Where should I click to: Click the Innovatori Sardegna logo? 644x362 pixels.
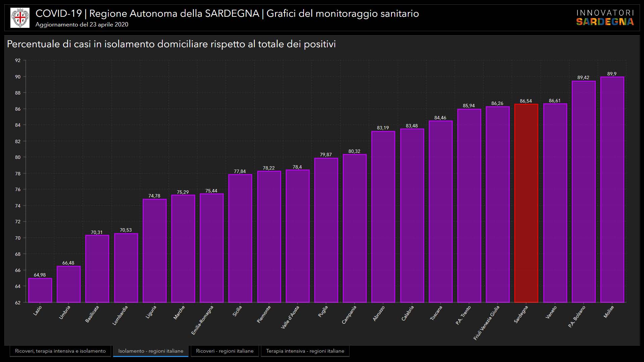point(605,18)
